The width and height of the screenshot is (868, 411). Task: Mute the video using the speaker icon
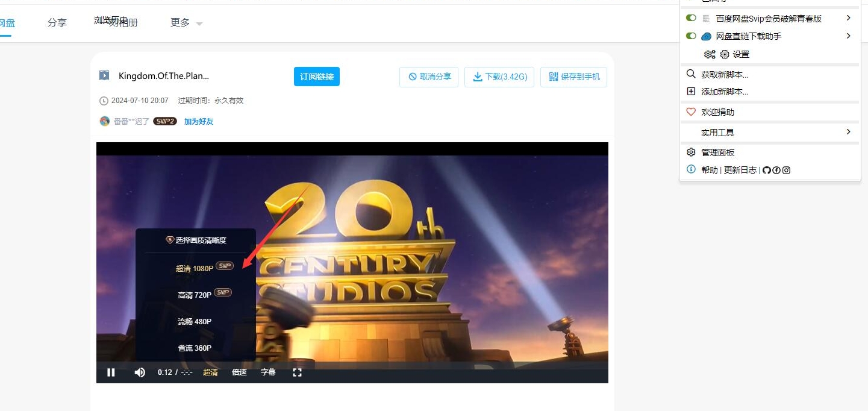pyautogui.click(x=140, y=372)
